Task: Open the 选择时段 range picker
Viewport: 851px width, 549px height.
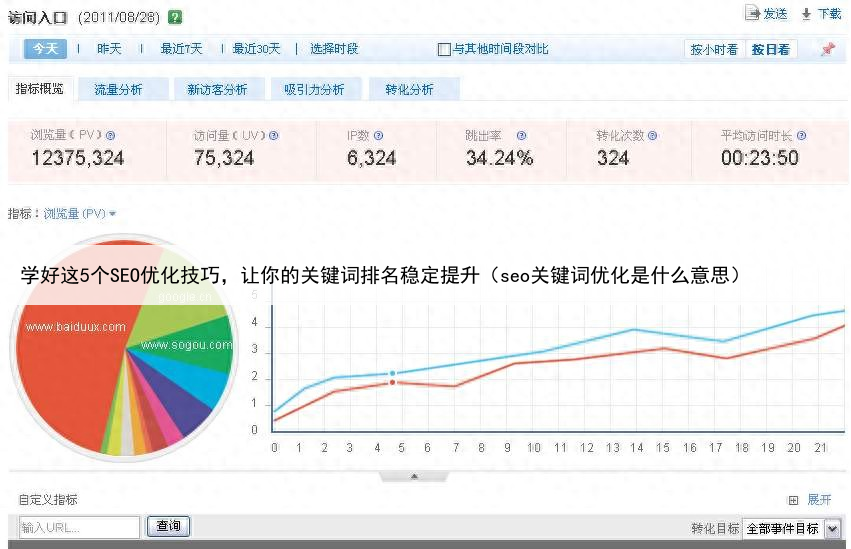Action: click(334, 49)
